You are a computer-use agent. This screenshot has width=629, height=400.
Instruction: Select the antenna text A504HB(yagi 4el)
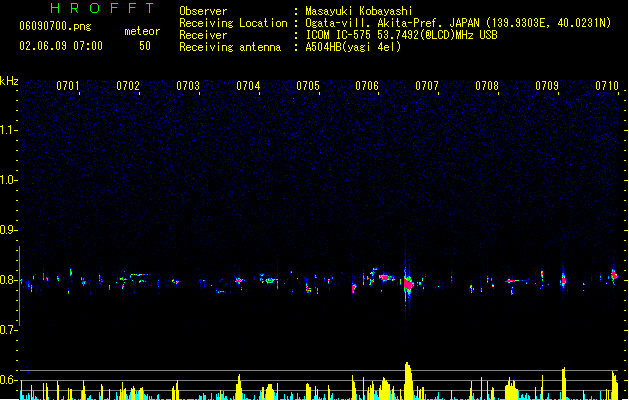pos(353,47)
